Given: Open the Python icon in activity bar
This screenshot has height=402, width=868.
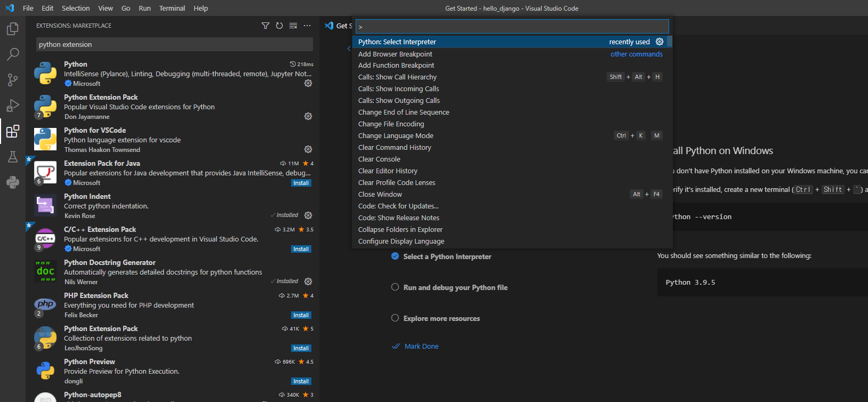Looking at the screenshot, I should (x=13, y=182).
